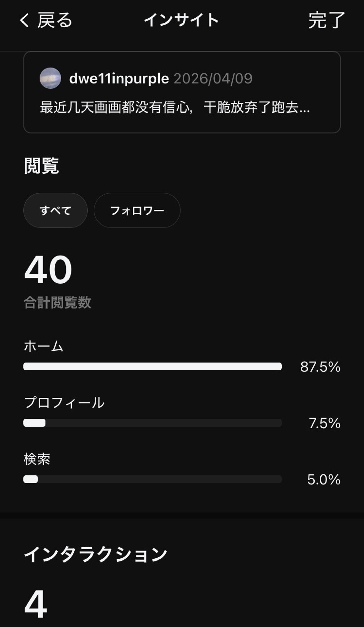Image resolution: width=364 pixels, height=627 pixels.
Task: Tap the 検索 source label
Action: (37, 459)
